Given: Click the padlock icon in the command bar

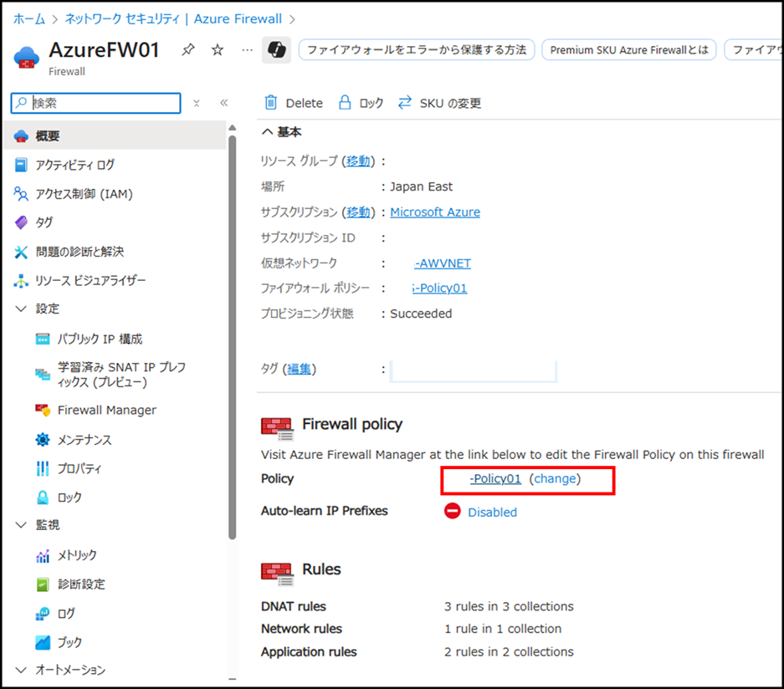Looking at the screenshot, I should tap(345, 102).
